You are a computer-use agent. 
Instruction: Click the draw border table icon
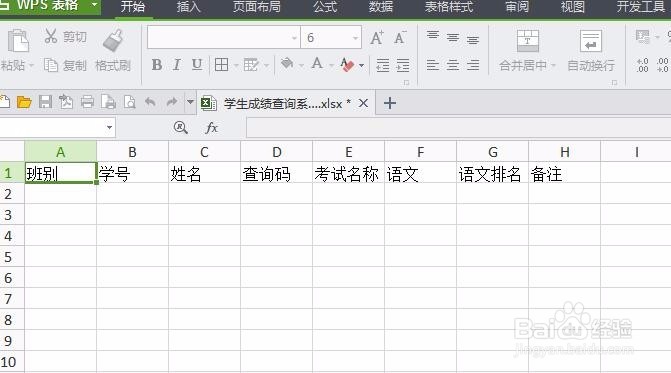(251, 65)
